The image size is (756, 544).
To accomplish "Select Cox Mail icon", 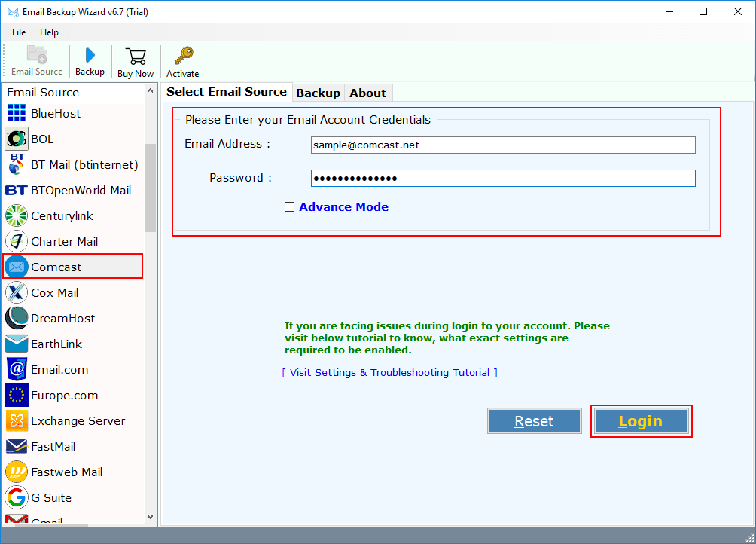I will point(17,292).
